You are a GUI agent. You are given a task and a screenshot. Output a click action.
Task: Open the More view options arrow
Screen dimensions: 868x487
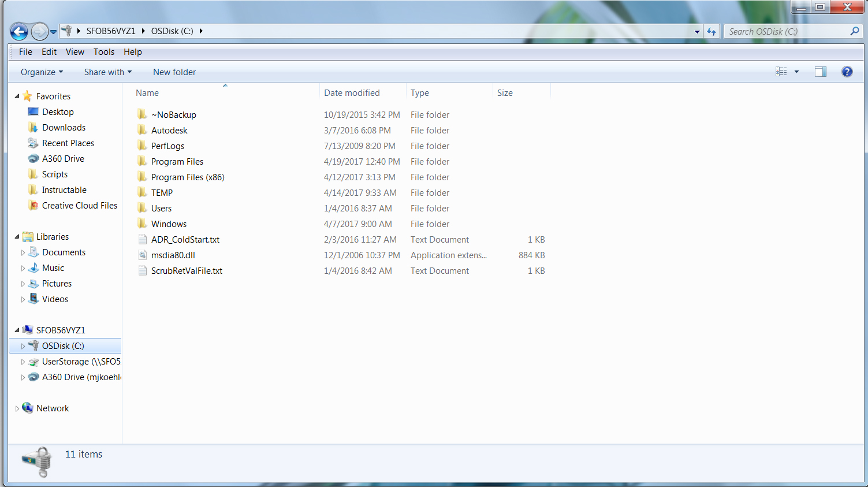[x=796, y=72]
